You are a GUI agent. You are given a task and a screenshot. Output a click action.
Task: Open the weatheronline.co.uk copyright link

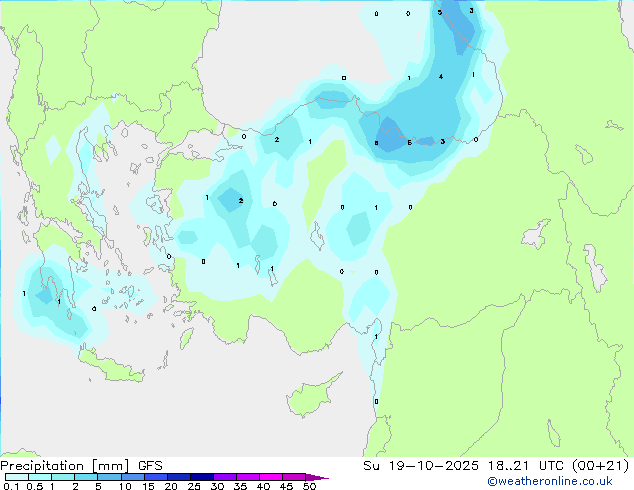(549, 481)
